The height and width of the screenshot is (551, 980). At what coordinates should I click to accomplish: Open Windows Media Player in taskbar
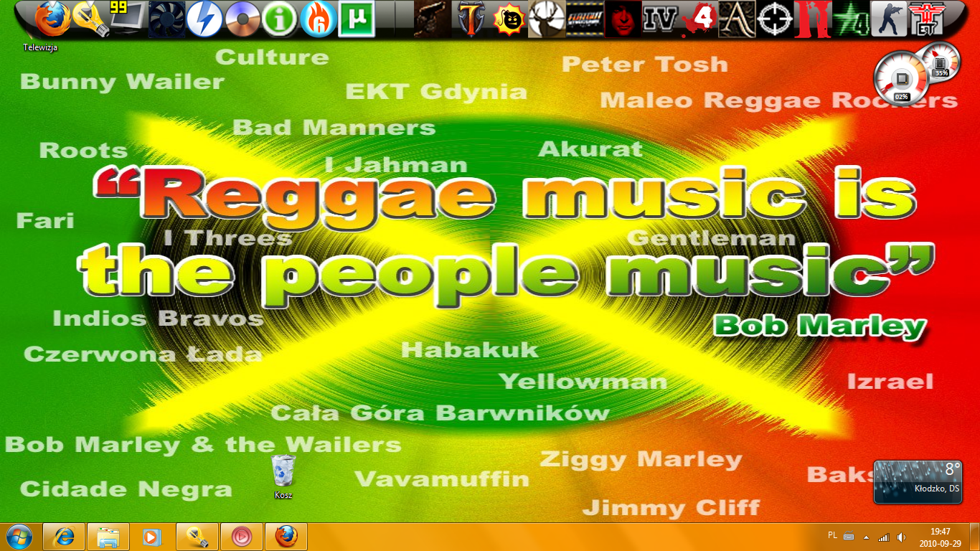pos(153,537)
